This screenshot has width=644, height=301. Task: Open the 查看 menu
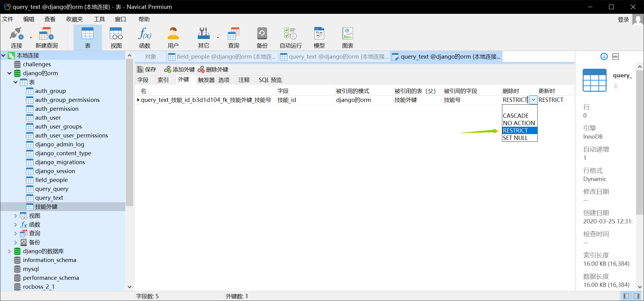50,19
